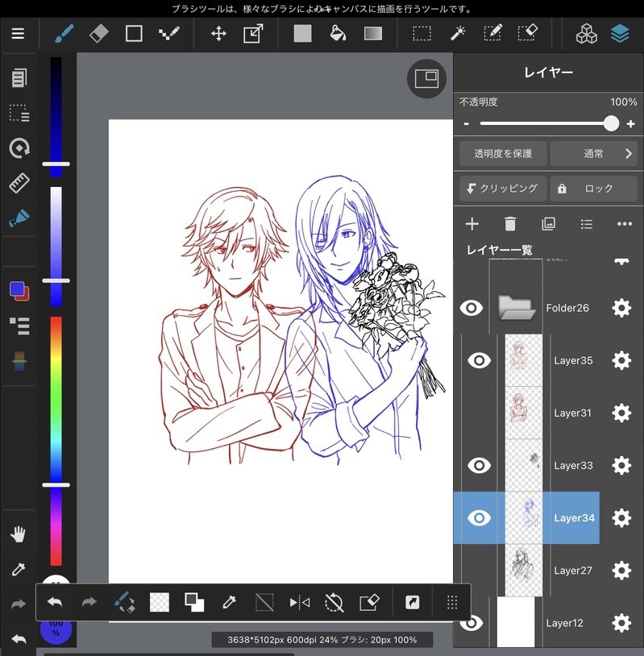Viewport: 644px width, 656px height.
Task: Click the opacity slider handle
Action: tap(611, 123)
